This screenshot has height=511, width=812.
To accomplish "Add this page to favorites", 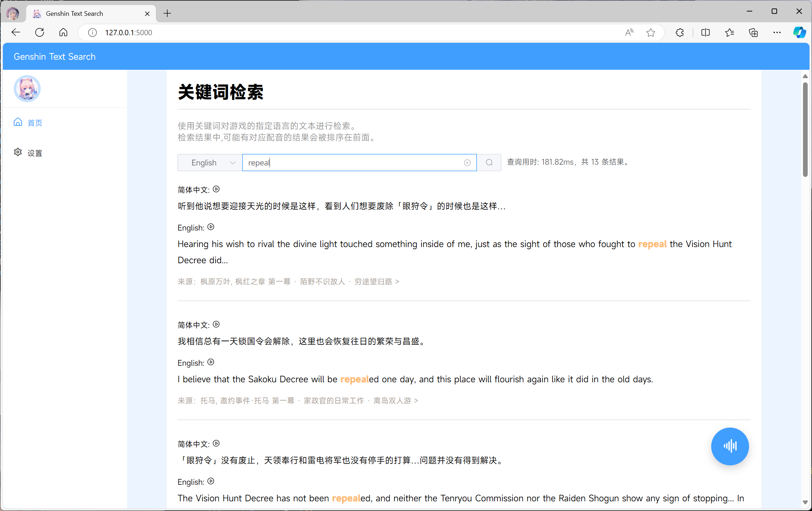I will coord(650,33).
